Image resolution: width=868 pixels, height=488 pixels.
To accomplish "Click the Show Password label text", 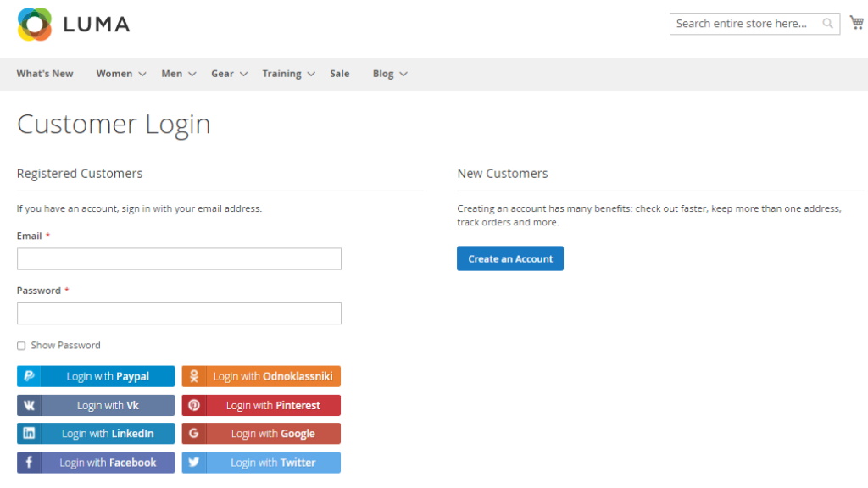I will point(66,346).
